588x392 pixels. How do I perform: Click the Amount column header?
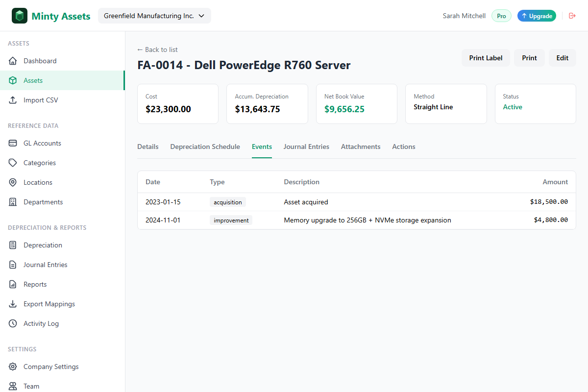click(x=555, y=182)
